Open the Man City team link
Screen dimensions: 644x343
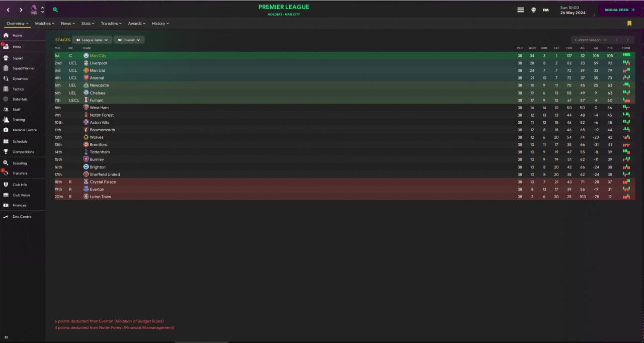coord(98,55)
